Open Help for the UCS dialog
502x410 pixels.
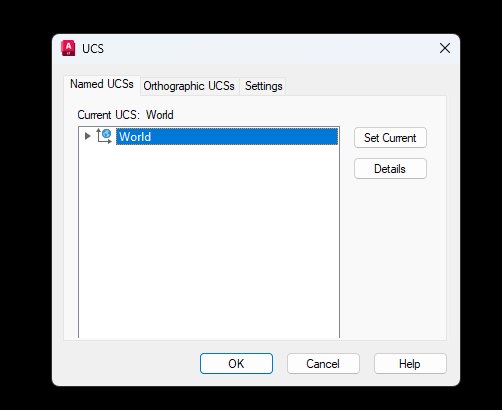410,364
